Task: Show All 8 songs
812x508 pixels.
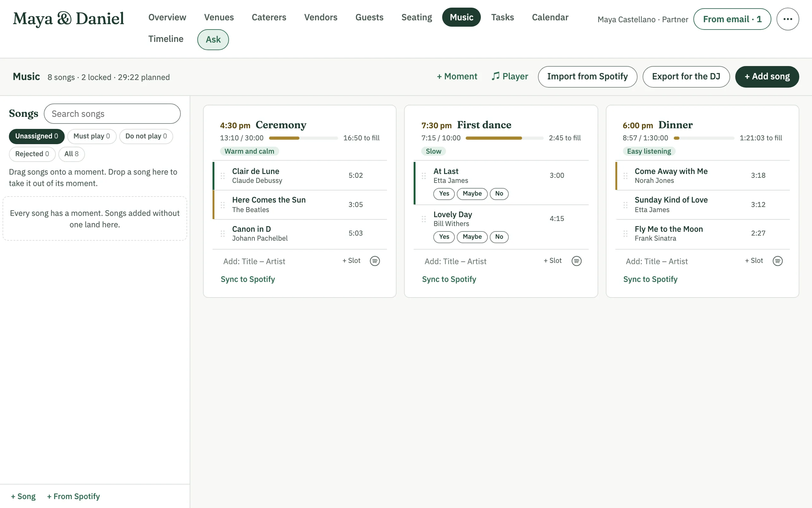Action: 71,154
